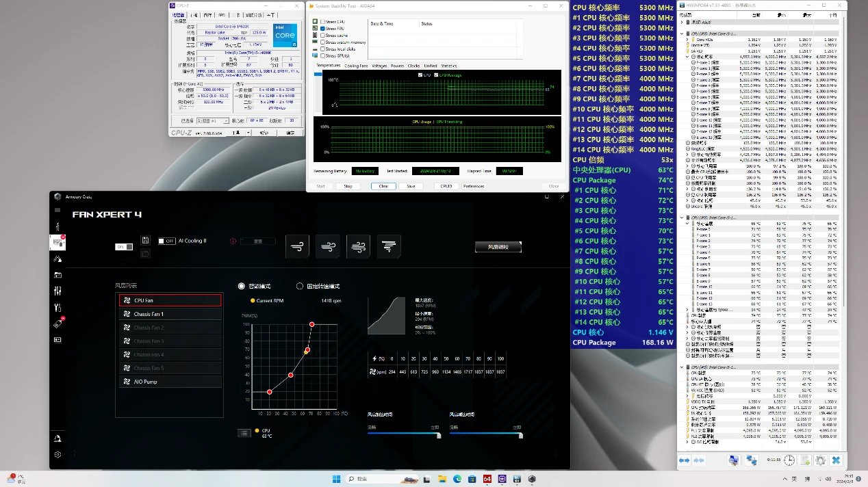This screenshot has width=868, height=487.
Task: Collapse the first CPU sensor group in HWiNFO
Action: (x=682, y=33)
